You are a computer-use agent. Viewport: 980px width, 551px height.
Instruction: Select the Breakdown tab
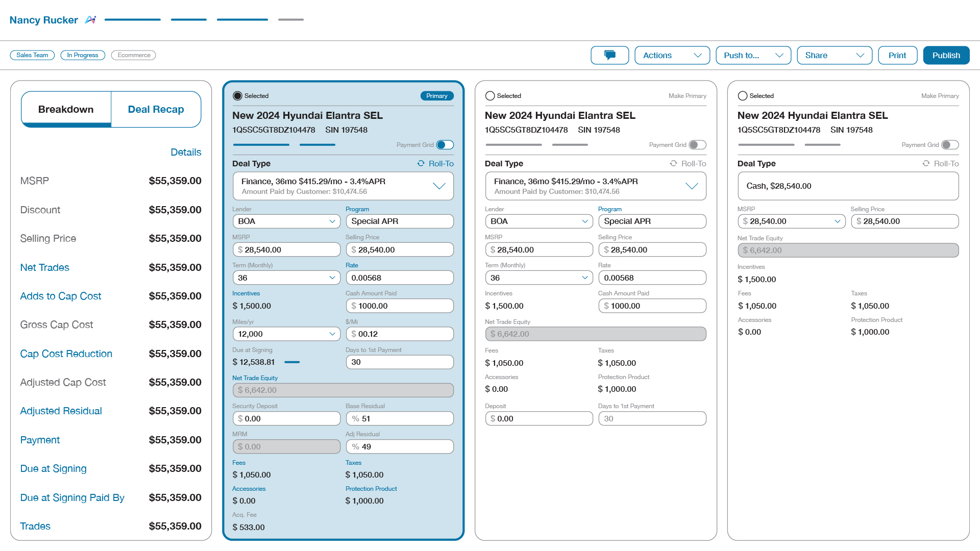[x=66, y=109]
